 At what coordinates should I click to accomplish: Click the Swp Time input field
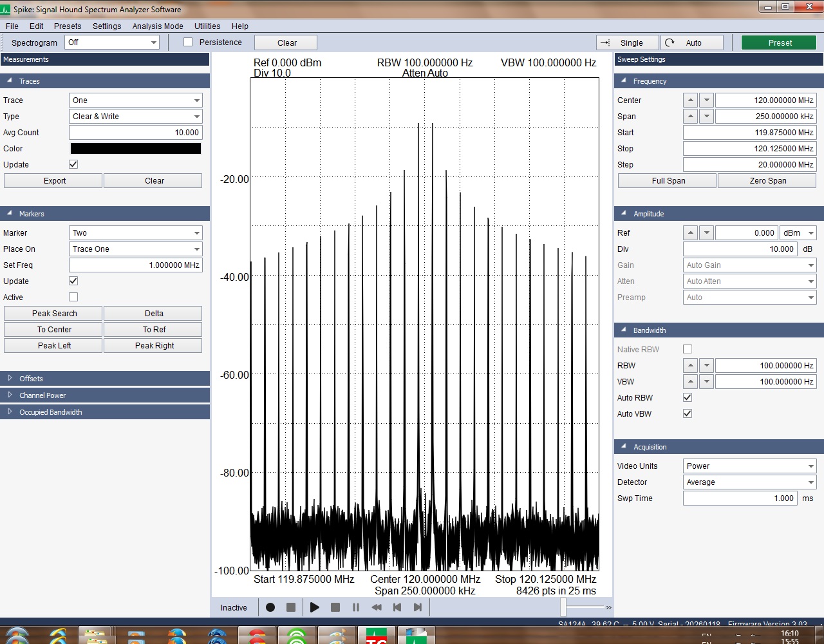point(740,498)
